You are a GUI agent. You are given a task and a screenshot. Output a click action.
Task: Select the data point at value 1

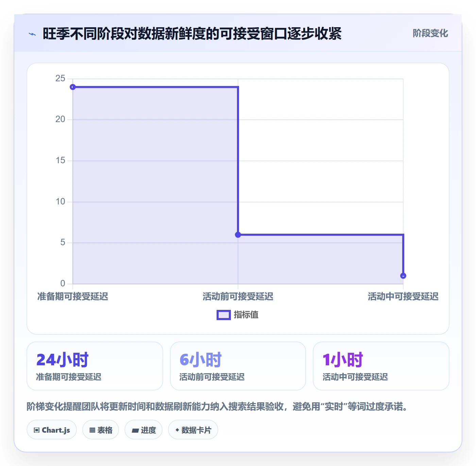point(403,276)
